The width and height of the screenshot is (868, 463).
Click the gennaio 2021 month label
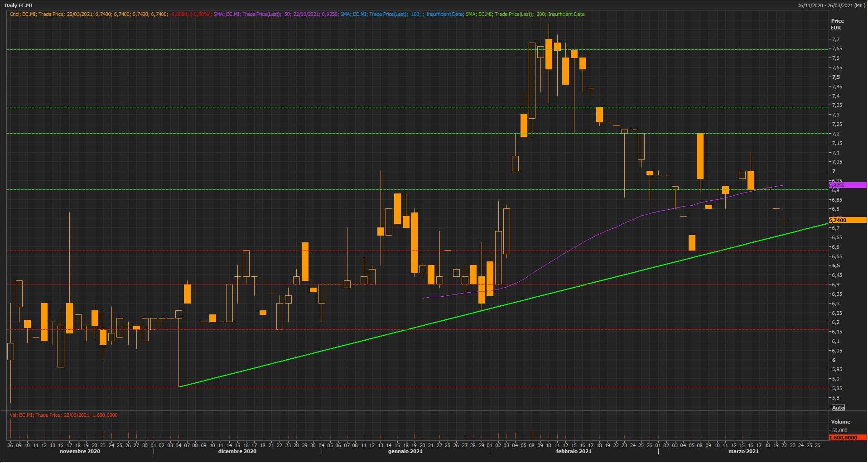[405, 451]
